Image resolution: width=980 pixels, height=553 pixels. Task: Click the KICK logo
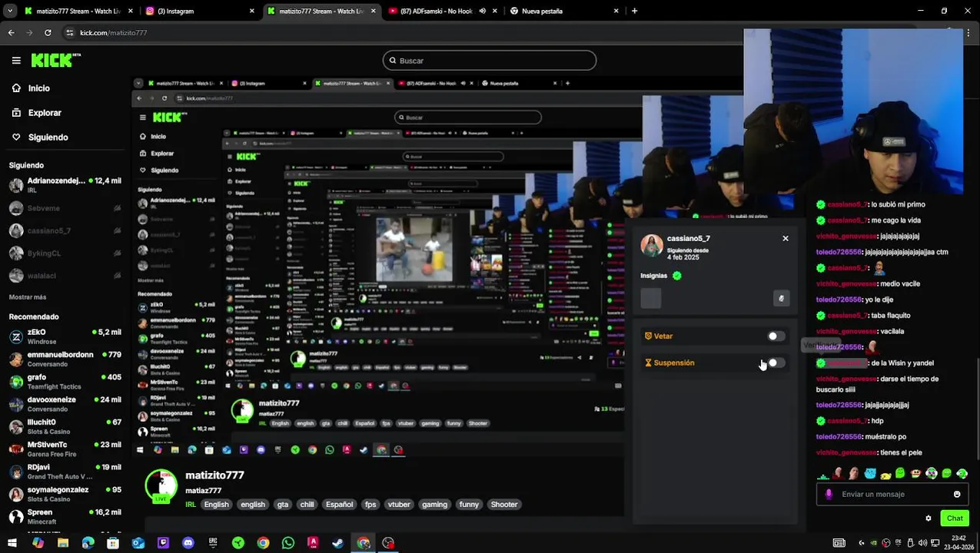coord(55,60)
